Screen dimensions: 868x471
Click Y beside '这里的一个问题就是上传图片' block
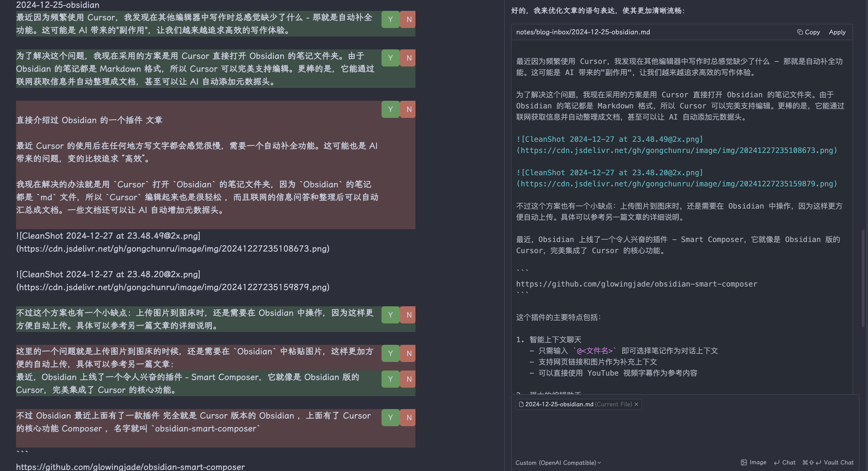(391, 353)
